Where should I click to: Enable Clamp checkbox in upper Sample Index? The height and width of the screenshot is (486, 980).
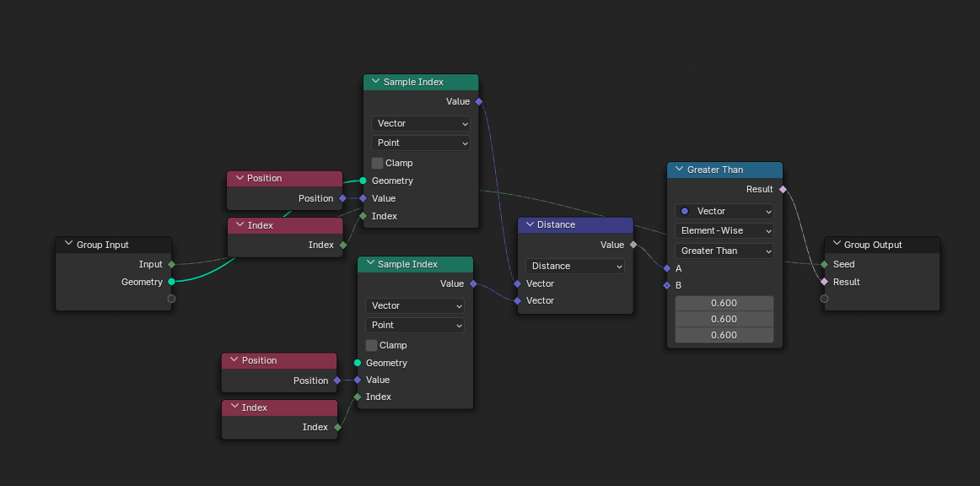[x=377, y=163]
